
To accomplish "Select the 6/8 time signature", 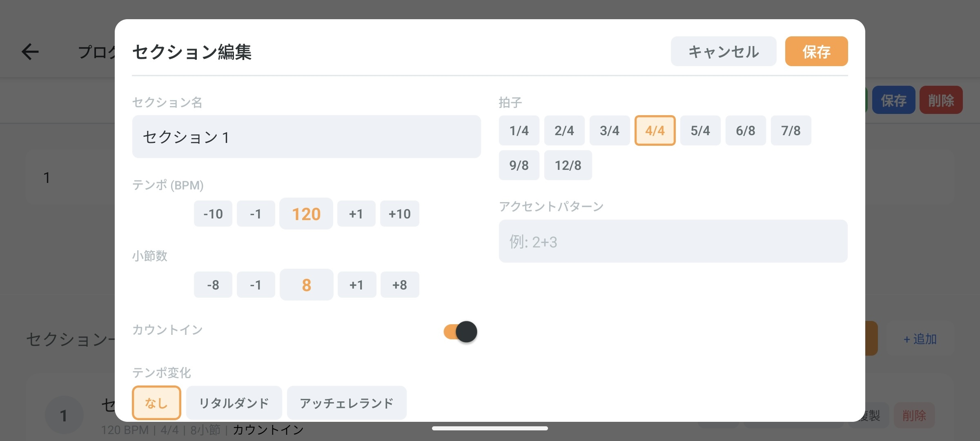I will (745, 130).
